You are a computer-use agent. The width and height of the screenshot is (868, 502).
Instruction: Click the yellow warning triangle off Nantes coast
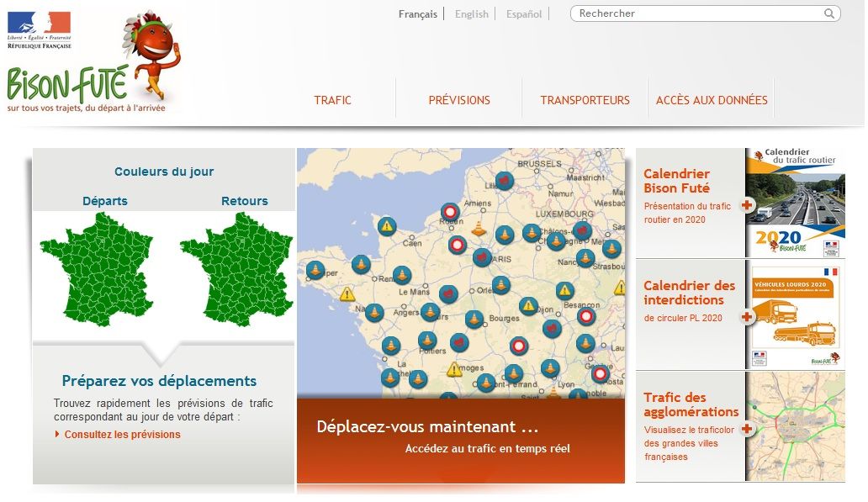(347, 294)
